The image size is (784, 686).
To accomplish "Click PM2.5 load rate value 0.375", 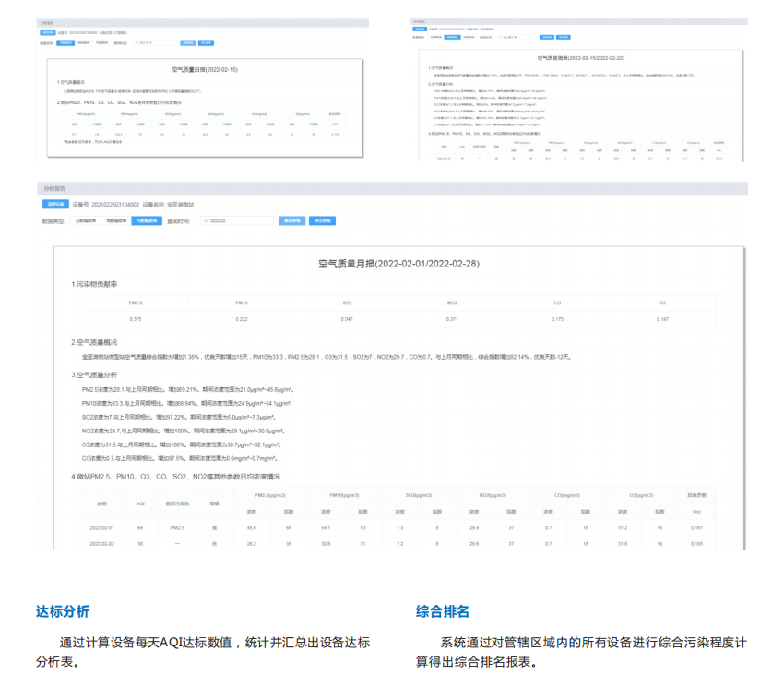I will coord(136,319).
